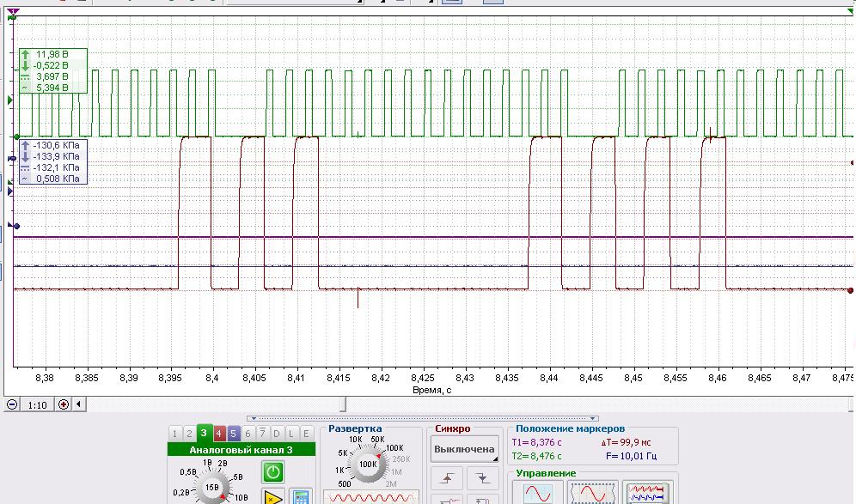The width and height of the screenshot is (856, 504).
Task: Click the green channel 3 zero-level handle
Action: pyautogui.click(x=16, y=137)
